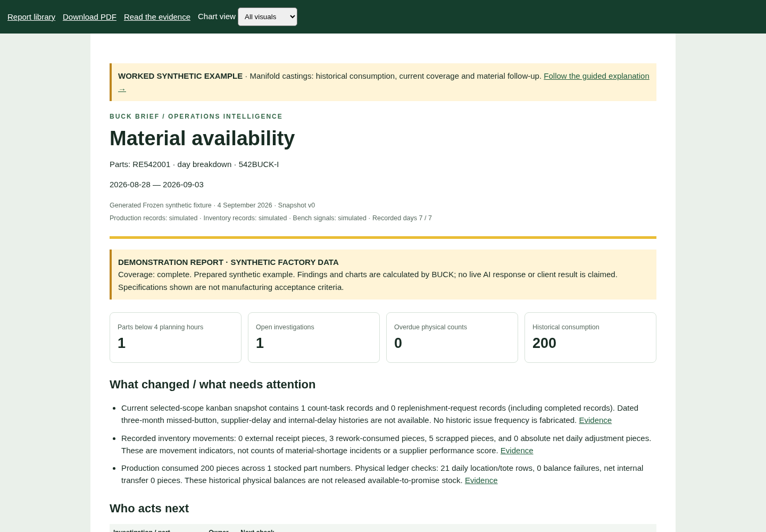This screenshot has width=766, height=532.
Task: Expand the Chart view dropdown
Action: [x=268, y=16]
